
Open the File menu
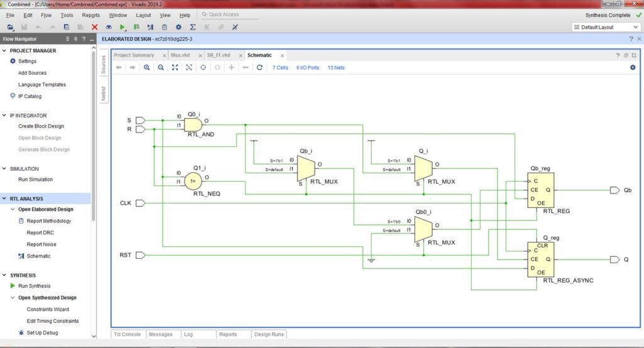[x=10, y=15]
